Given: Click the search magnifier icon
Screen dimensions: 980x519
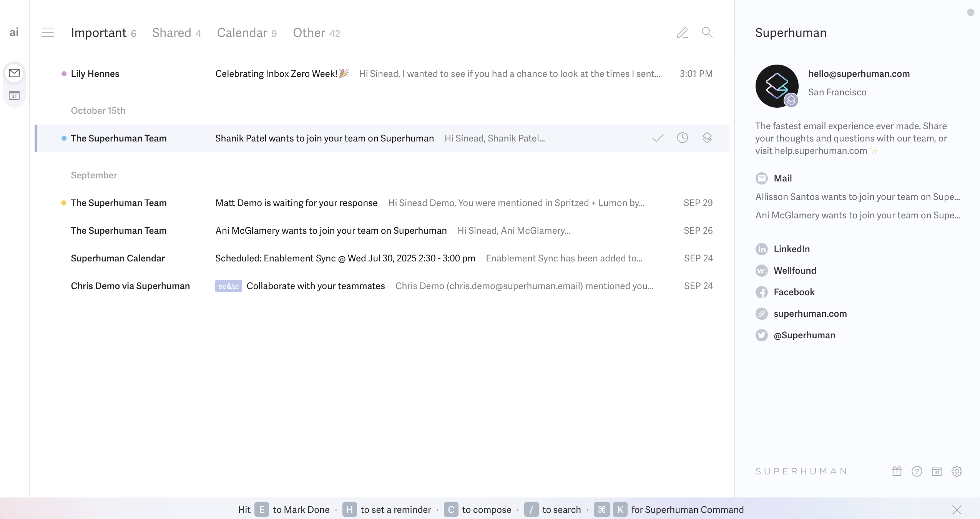Looking at the screenshot, I should (x=707, y=32).
